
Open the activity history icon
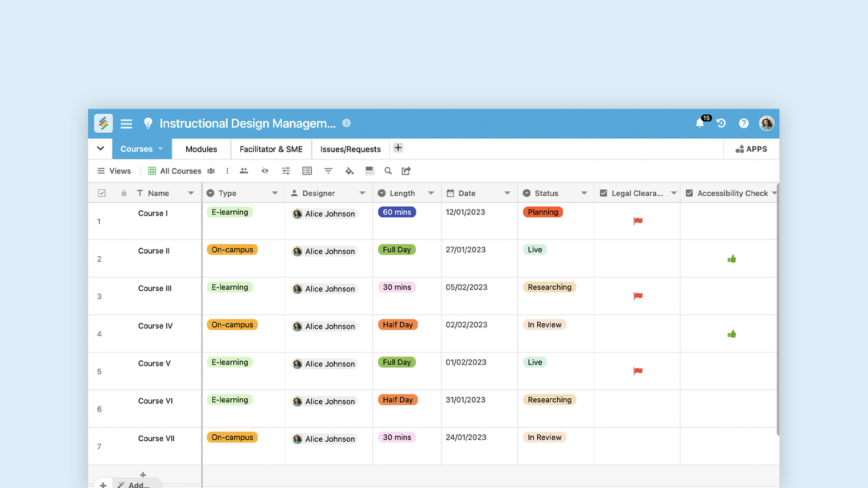click(721, 123)
